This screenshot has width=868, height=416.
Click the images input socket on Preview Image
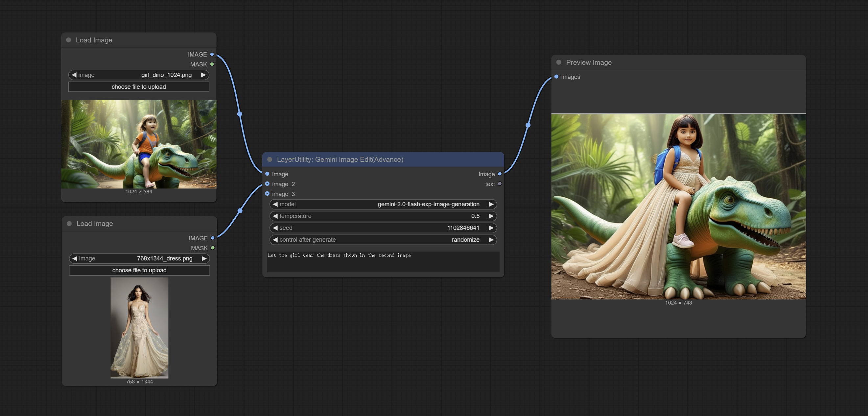click(556, 77)
